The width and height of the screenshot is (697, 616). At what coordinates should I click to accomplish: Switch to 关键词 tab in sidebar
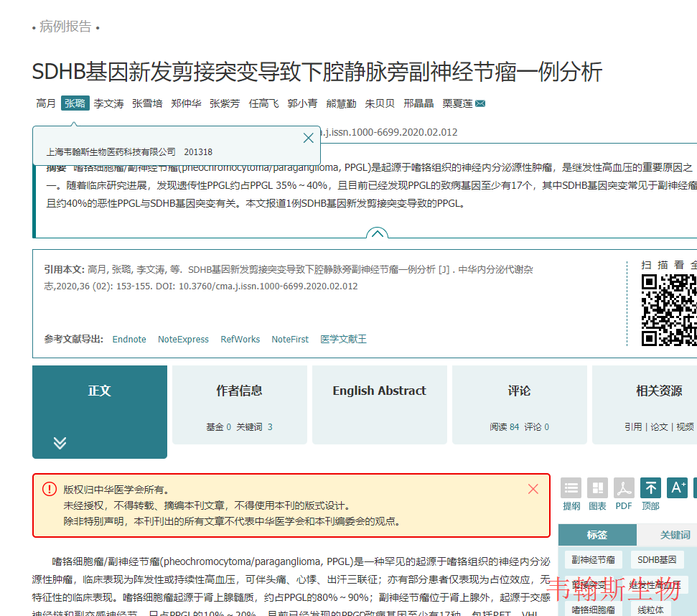675,535
